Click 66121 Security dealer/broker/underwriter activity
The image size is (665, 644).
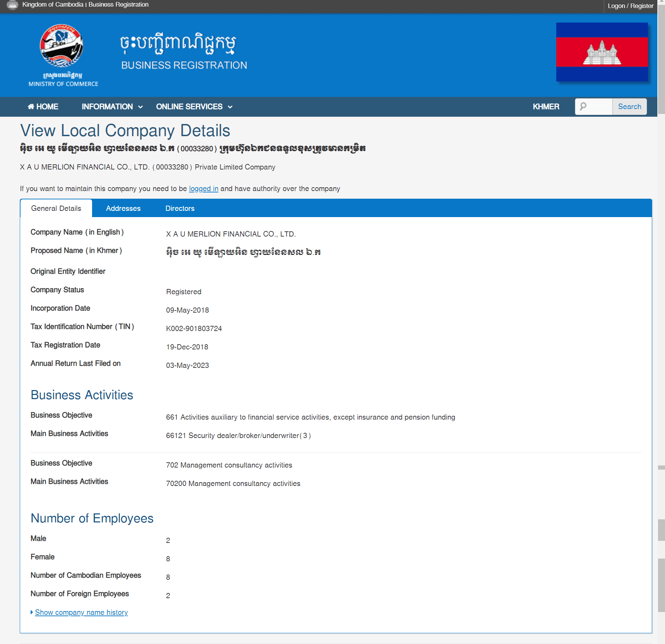point(238,436)
